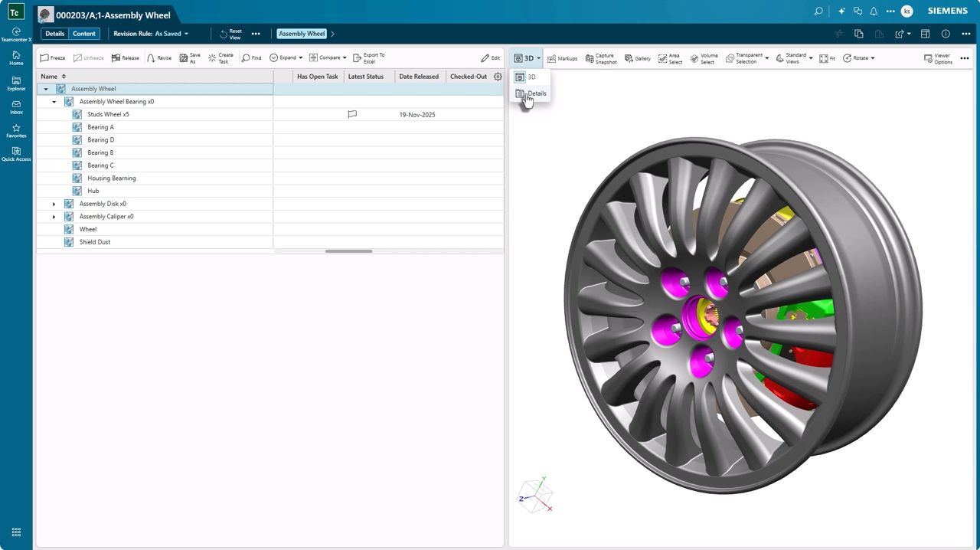Click the Freeze toolbar button

53,58
